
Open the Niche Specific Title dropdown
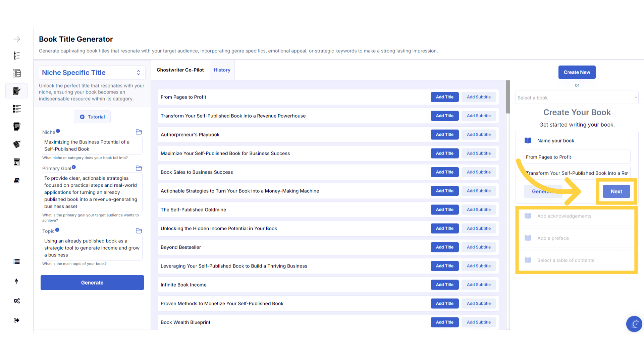pos(92,73)
